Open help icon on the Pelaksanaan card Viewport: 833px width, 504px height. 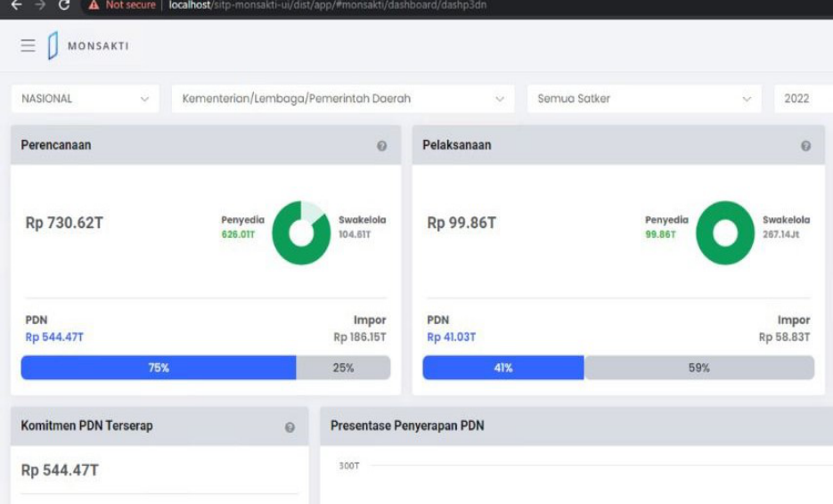point(805,146)
